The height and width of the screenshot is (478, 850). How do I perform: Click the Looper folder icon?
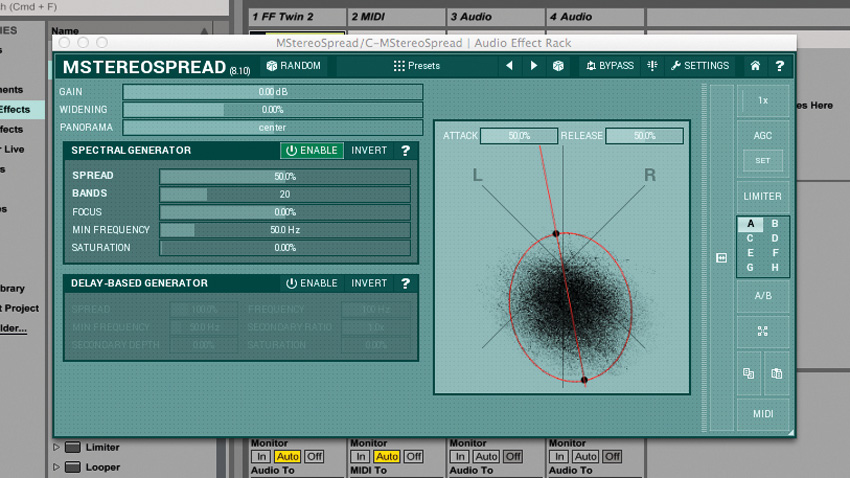tap(73, 467)
